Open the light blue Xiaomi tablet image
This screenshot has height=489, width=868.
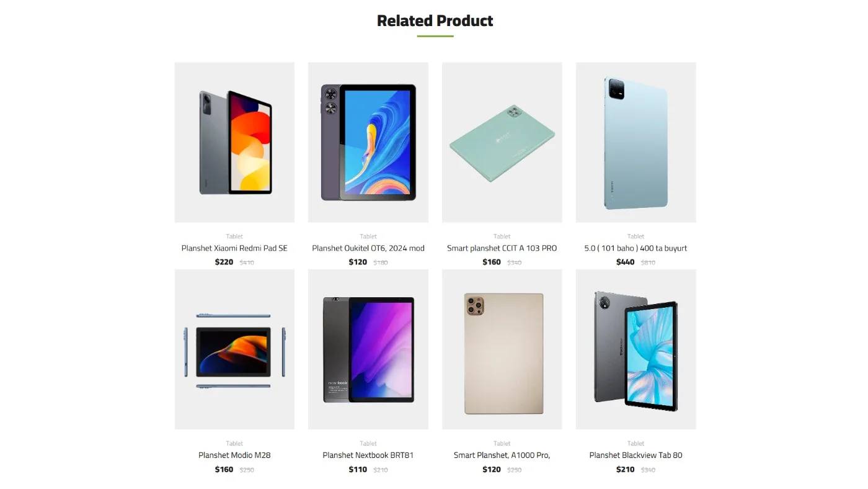pyautogui.click(x=636, y=142)
